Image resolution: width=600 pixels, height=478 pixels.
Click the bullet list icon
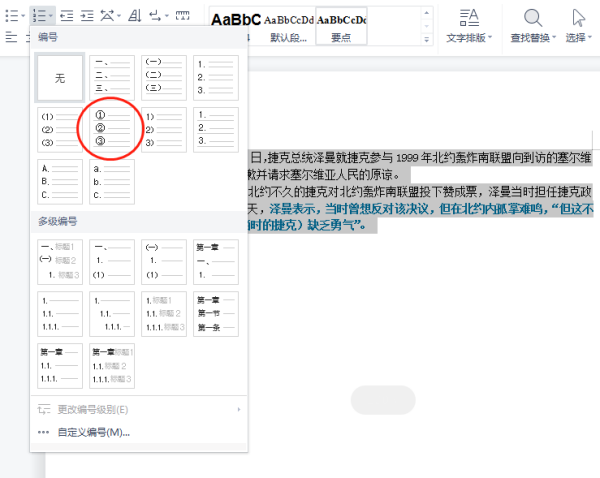(x=12, y=16)
